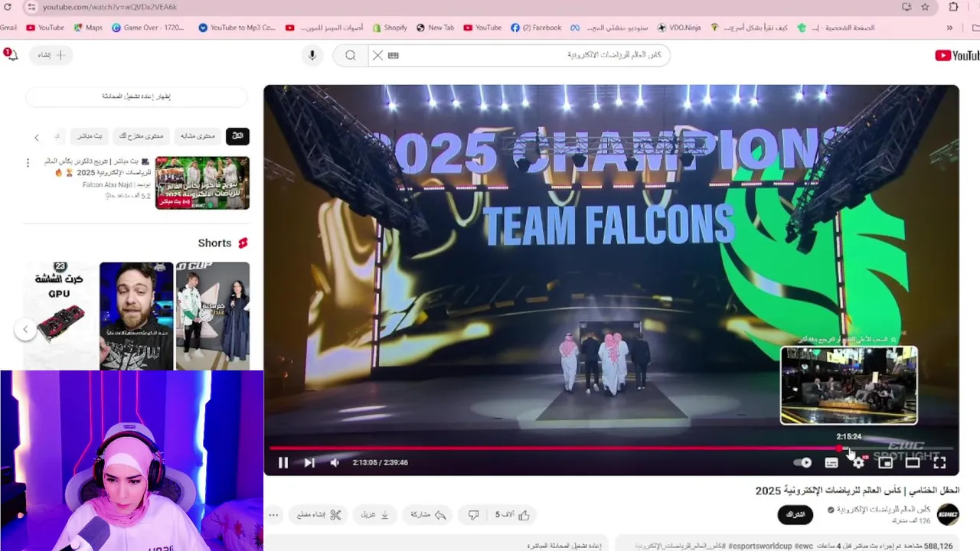Seek on the red video progress bar

click(x=611, y=448)
